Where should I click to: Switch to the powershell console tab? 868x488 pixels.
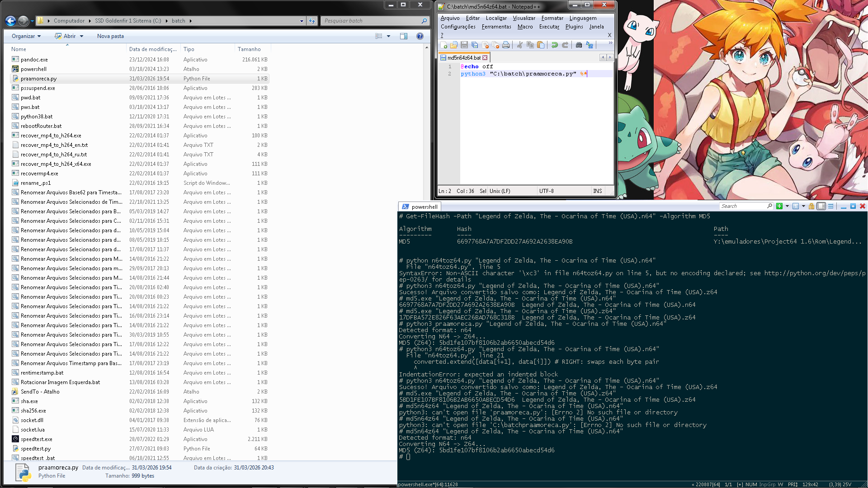pos(420,206)
